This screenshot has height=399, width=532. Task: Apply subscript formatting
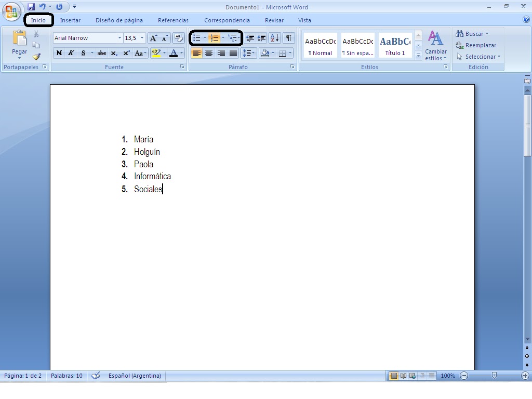coord(115,54)
